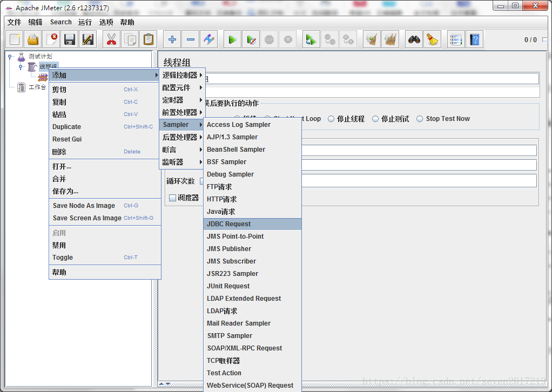Click Remote stop all icon
The width and height of the screenshot is (552, 392).
point(330,39)
